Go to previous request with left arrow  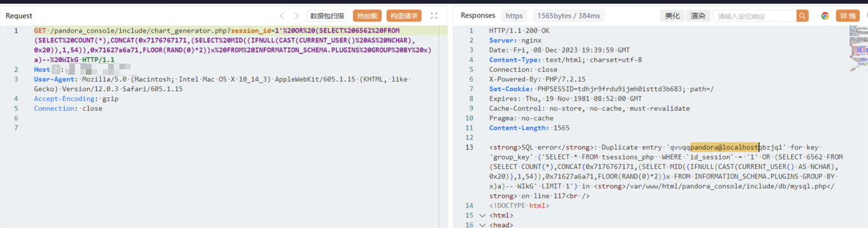pos(282,15)
